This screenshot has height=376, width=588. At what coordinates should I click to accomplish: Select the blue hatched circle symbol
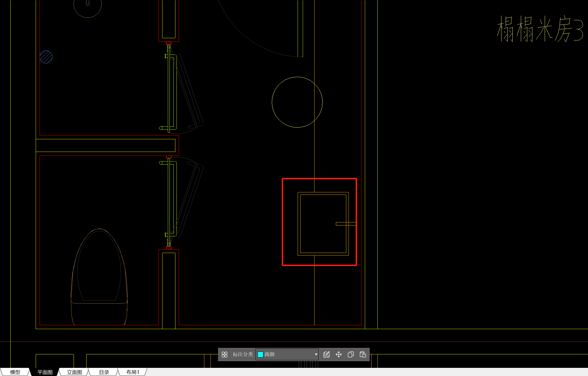pyautogui.click(x=46, y=57)
